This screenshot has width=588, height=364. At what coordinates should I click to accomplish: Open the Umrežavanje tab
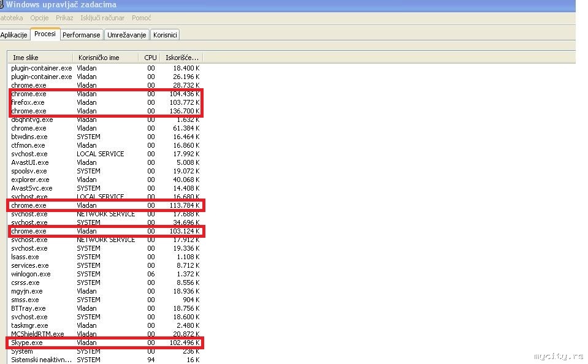click(x=127, y=35)
